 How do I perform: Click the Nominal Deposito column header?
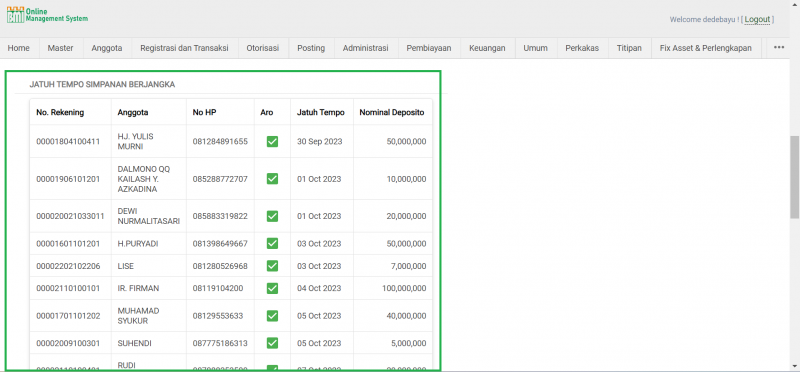pyautogui.click(x=392, y=112)
